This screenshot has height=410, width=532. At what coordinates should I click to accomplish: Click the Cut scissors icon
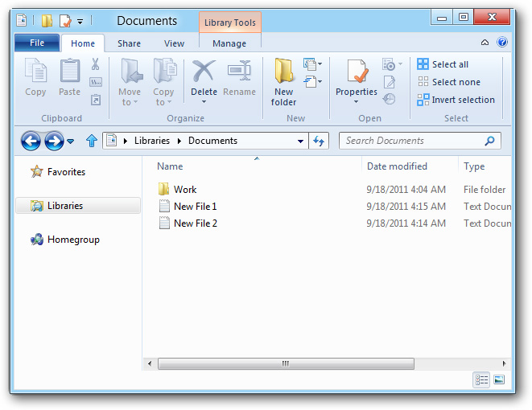(95, 64)
